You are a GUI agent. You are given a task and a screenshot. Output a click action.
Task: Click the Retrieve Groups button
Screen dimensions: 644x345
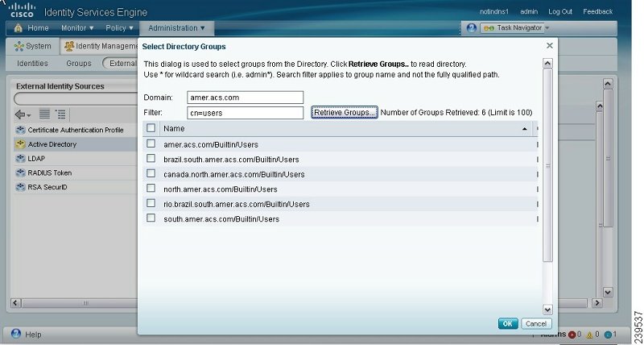pos(345,112)
